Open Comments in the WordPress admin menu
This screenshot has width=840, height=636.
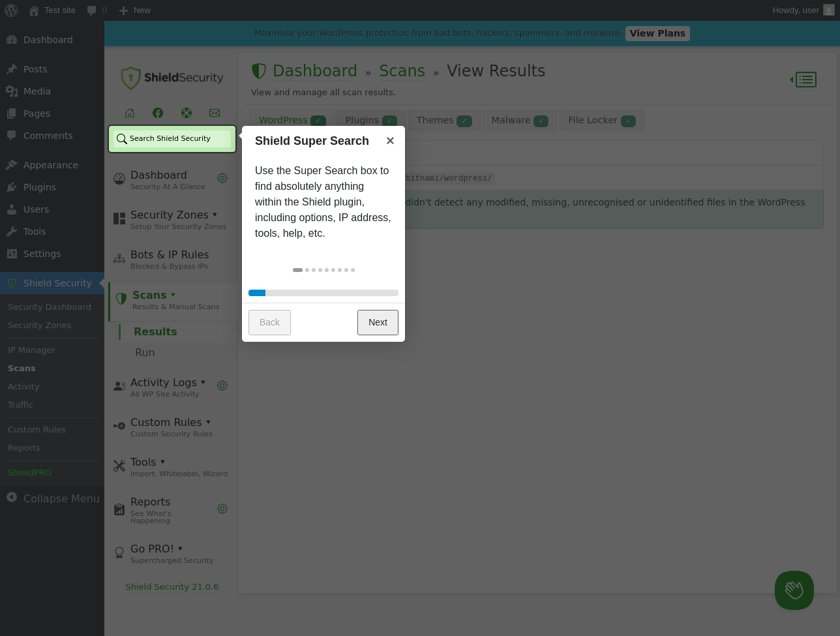point(52,136)
